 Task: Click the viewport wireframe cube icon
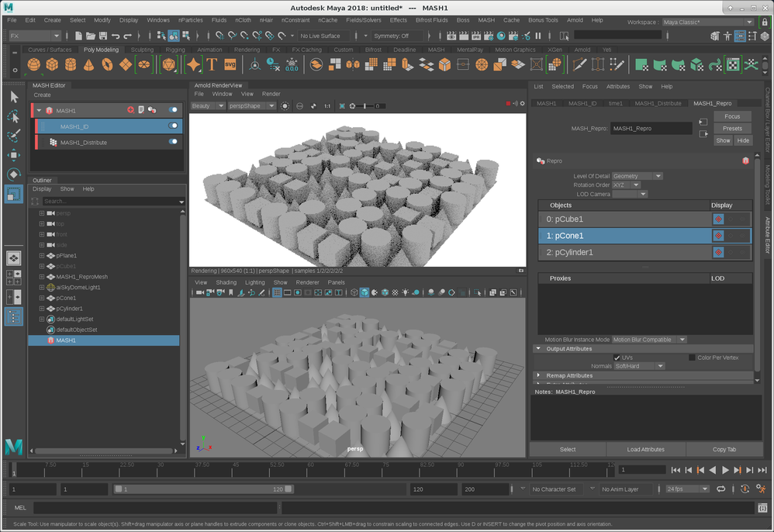click(354, 292)
